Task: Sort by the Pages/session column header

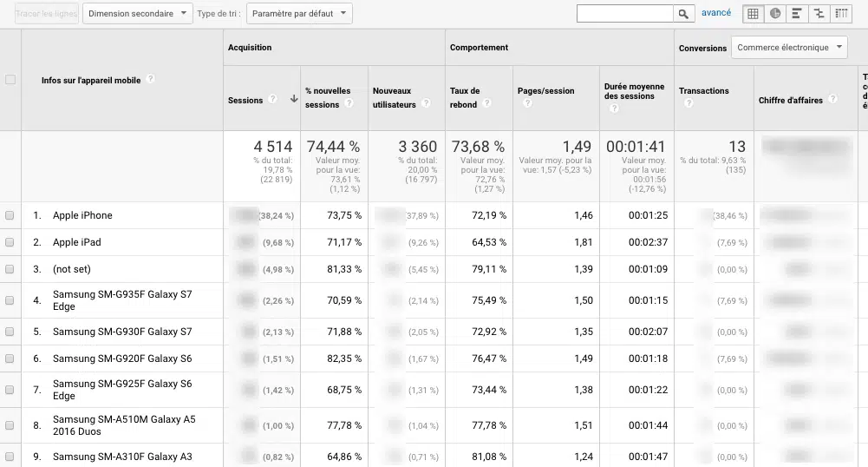Action: pyautogui.click(x=545, y=90)
